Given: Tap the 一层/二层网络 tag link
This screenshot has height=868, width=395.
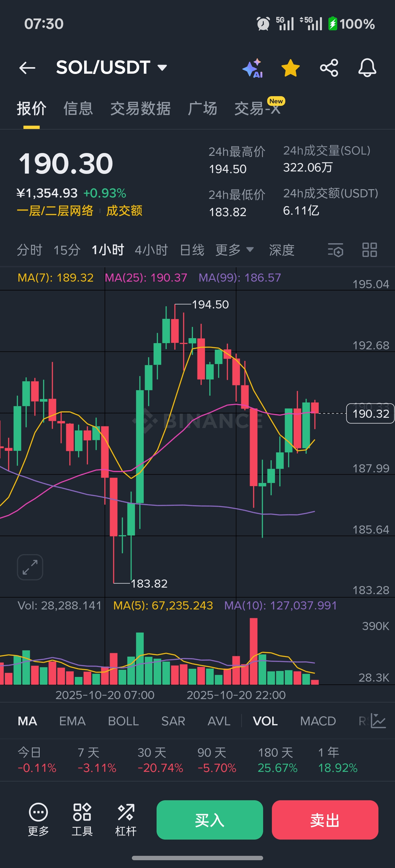Looking at the screenshot, I should [x=55, y=210].
